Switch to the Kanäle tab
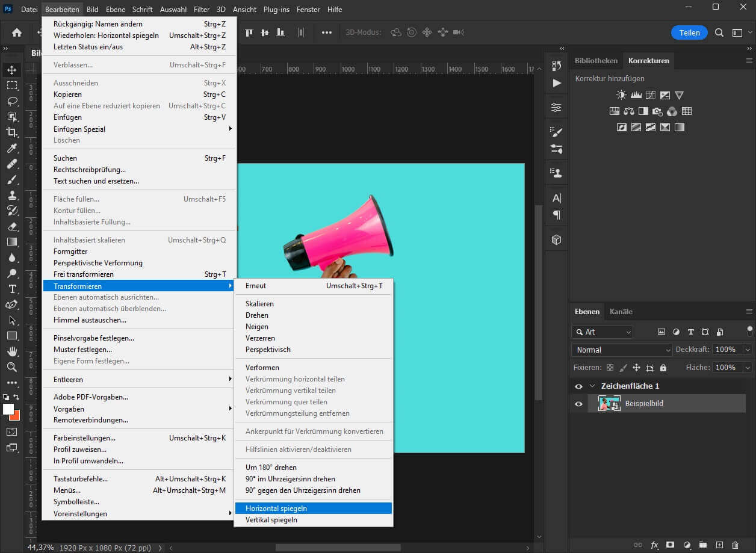This screenshot has height=553, width=756. (x=621, y=312)
